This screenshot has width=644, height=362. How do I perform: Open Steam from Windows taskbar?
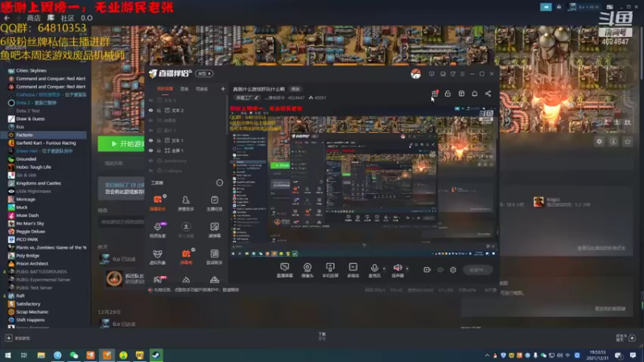tap(156, 355)
